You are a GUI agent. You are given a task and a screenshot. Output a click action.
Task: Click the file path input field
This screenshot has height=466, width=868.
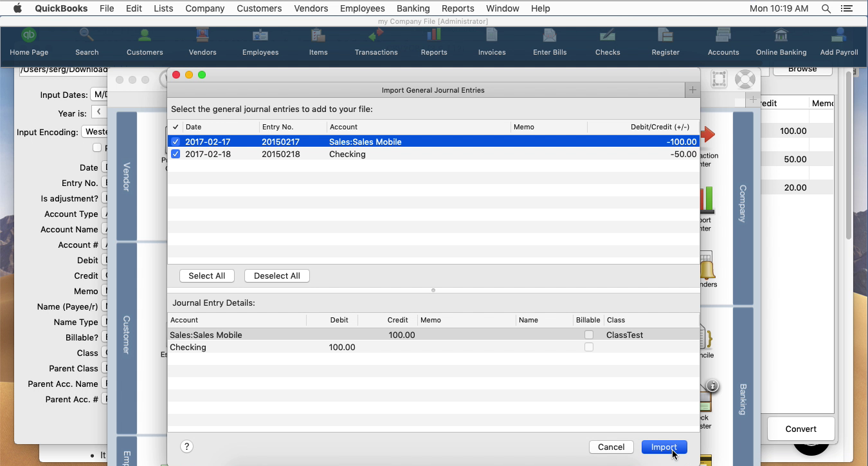(64, 70)
